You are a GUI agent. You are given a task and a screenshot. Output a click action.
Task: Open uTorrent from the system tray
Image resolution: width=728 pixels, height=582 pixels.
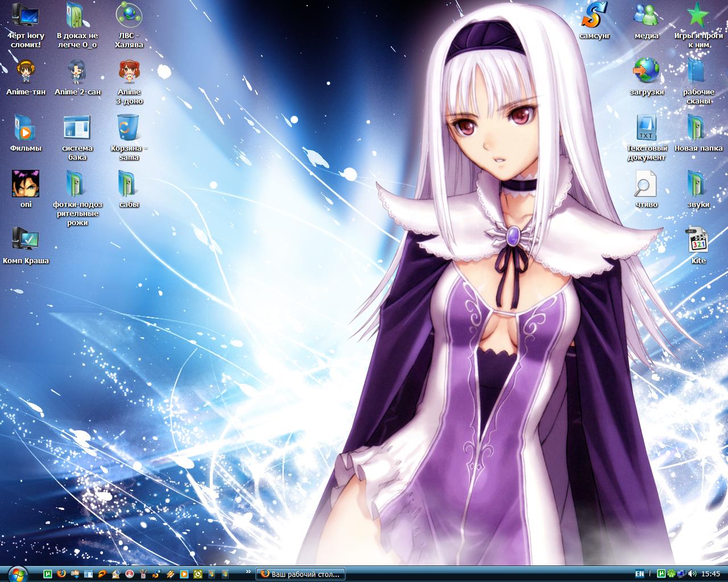tap(661, 574)
